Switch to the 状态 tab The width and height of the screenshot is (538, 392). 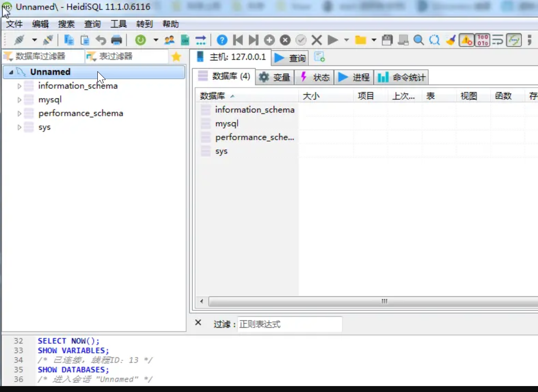[314, 77]
